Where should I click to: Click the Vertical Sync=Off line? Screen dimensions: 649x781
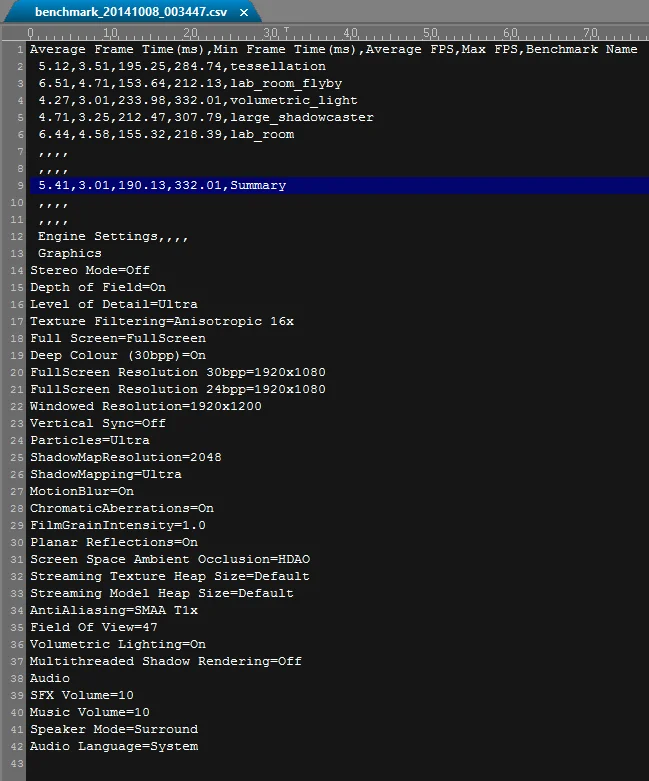coord(98,423)
